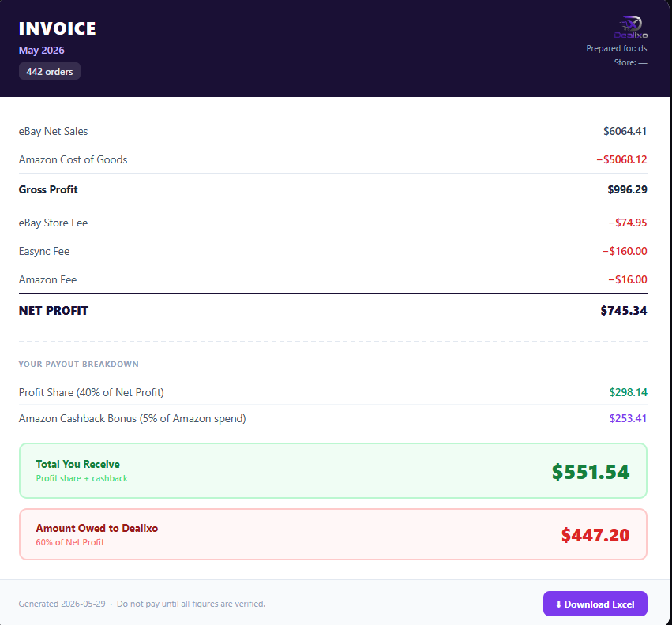Click 'Profit Share (40% of Net Profit)' label
The image size is (672, 625).
pyautogui.click(x=92, y=392)
